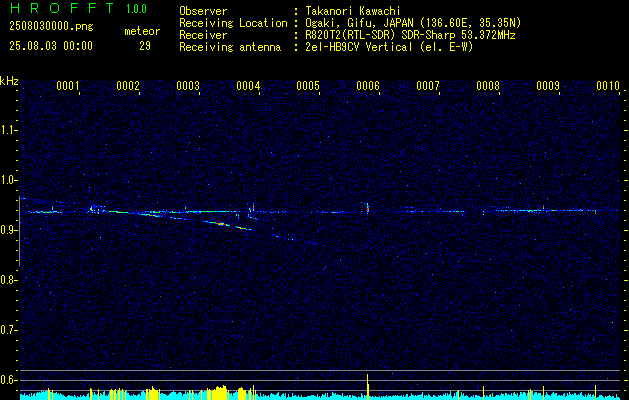This screenshot has height=400, width=629.
Task: Click the Receiving Location field label
Action: coord(233,23)
